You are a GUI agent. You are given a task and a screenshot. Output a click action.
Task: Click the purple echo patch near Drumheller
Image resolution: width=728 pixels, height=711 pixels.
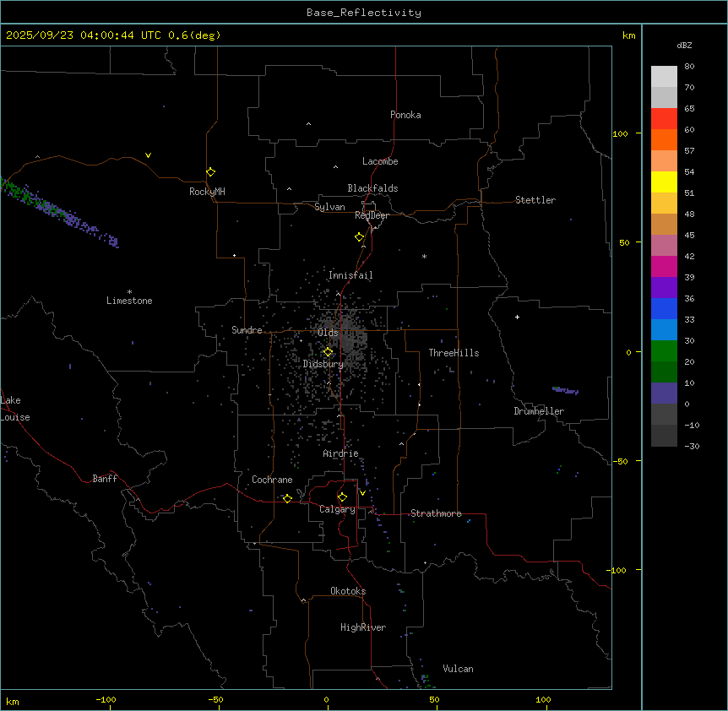pyautogui.click(x=565, y=390)
